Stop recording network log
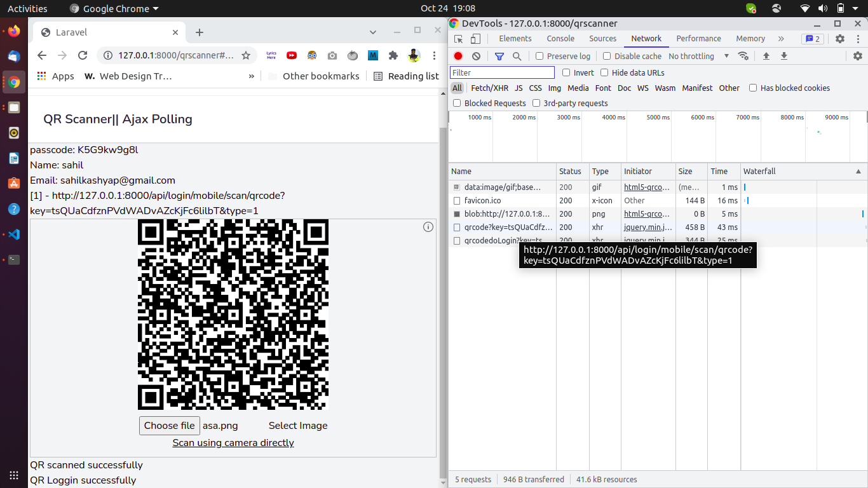 [458, 56]
